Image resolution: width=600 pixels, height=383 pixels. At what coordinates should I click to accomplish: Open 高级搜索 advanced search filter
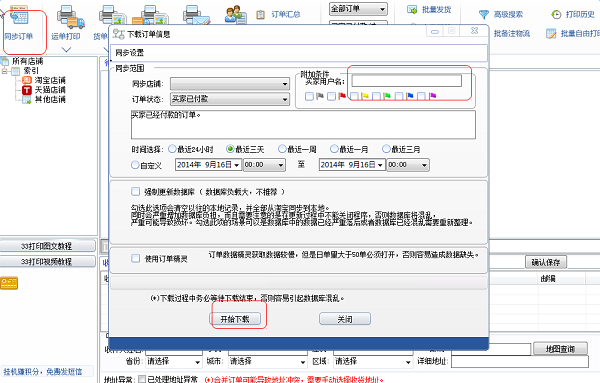[x=501, y=15]
